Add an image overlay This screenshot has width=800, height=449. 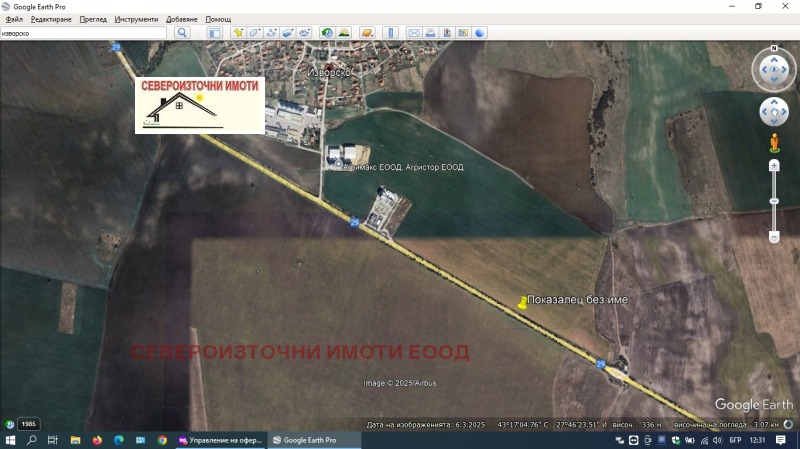point(287,33)
